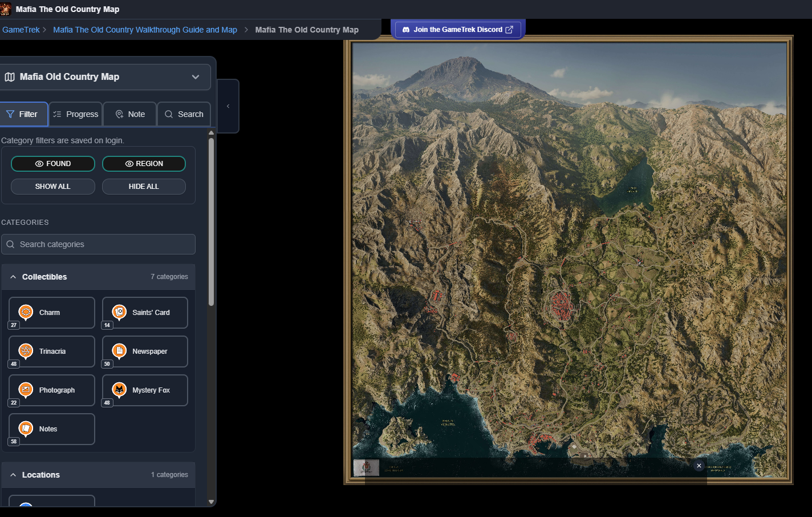Click the "Category filters are saved on login." text
The image size is (812, 517).
[x=63, y=140]
